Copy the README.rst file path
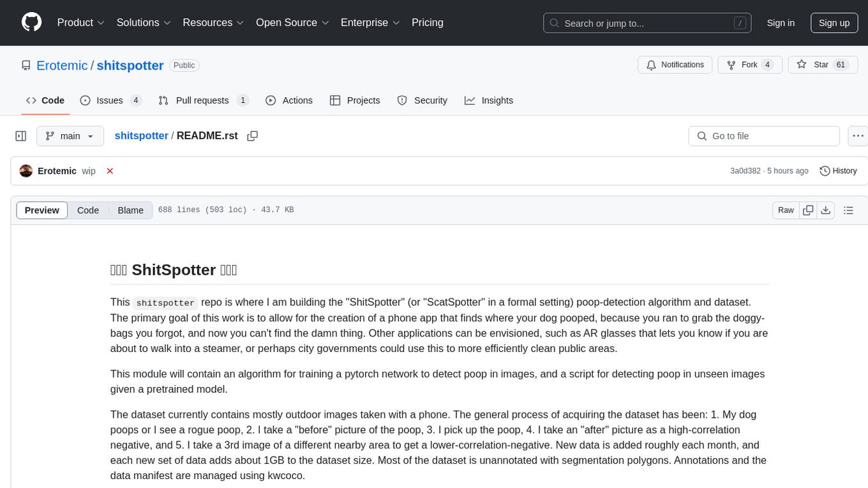 [252, 136]
